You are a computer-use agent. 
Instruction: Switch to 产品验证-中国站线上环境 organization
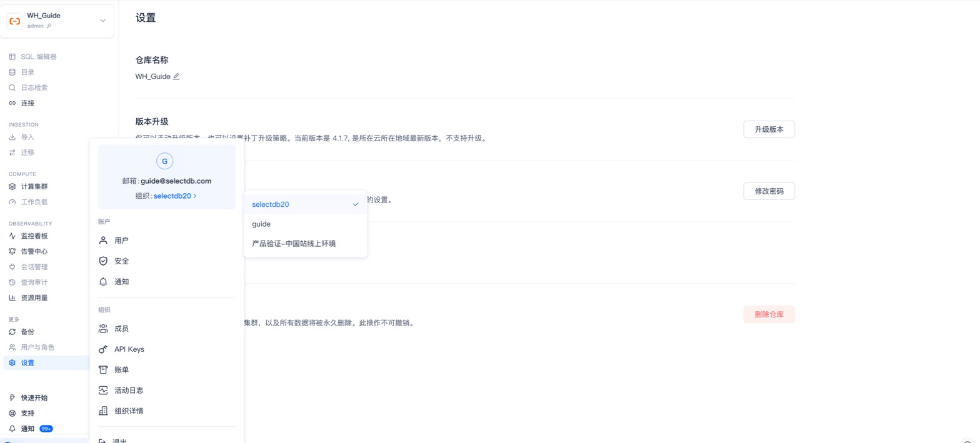coord(306,243)
